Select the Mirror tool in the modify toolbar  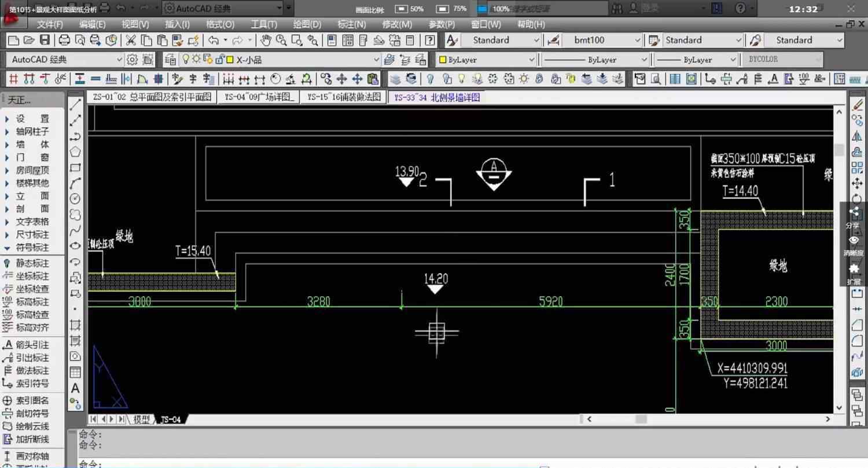pyautogui.click(x=857, y=137)
